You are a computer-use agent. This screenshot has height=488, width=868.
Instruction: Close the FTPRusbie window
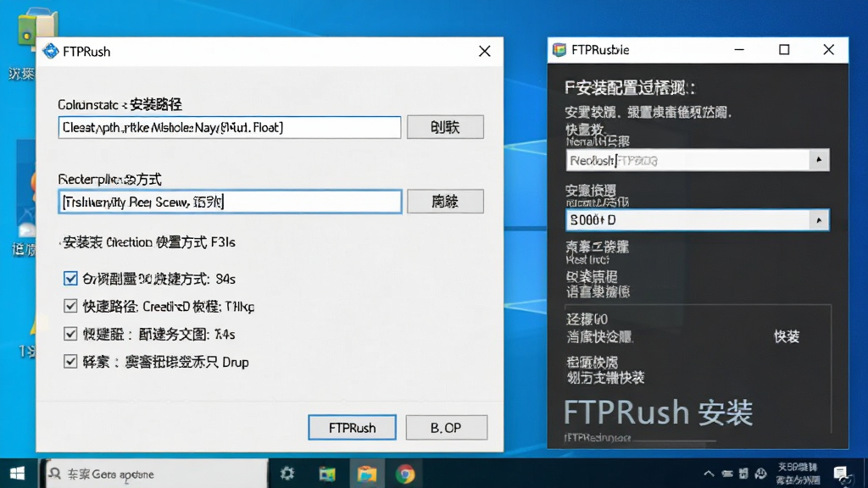click(x=829, y=50)
